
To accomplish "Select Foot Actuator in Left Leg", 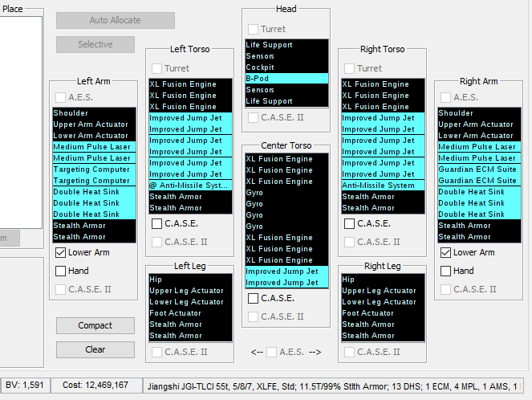I will pyautogui.click(x=190, y=313).
